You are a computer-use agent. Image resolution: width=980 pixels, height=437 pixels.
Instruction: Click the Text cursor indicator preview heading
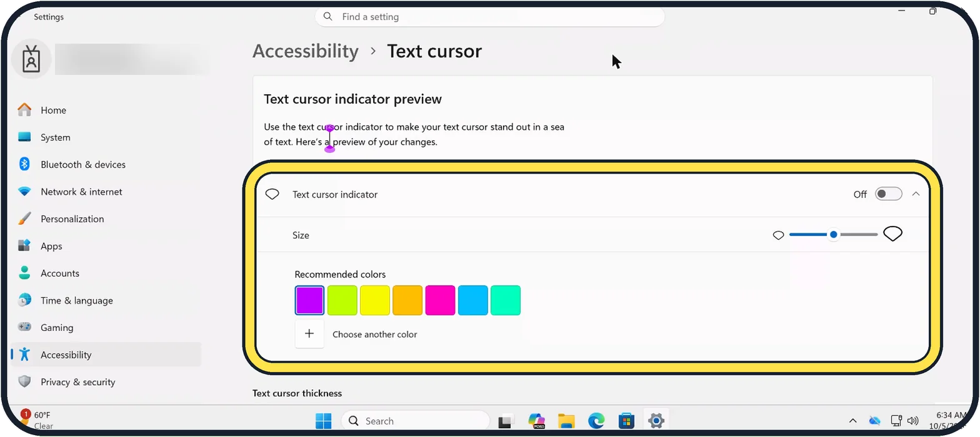[x=352, y=99]
